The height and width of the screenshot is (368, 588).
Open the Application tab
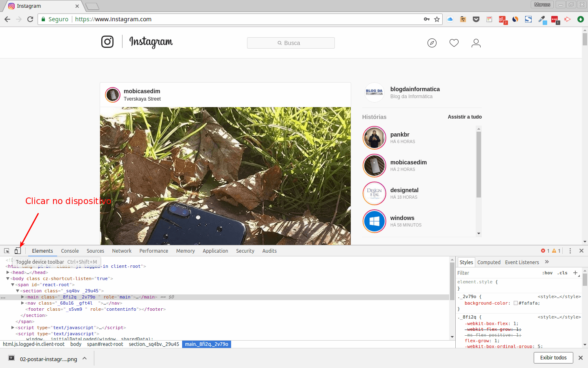coord(215,251)
